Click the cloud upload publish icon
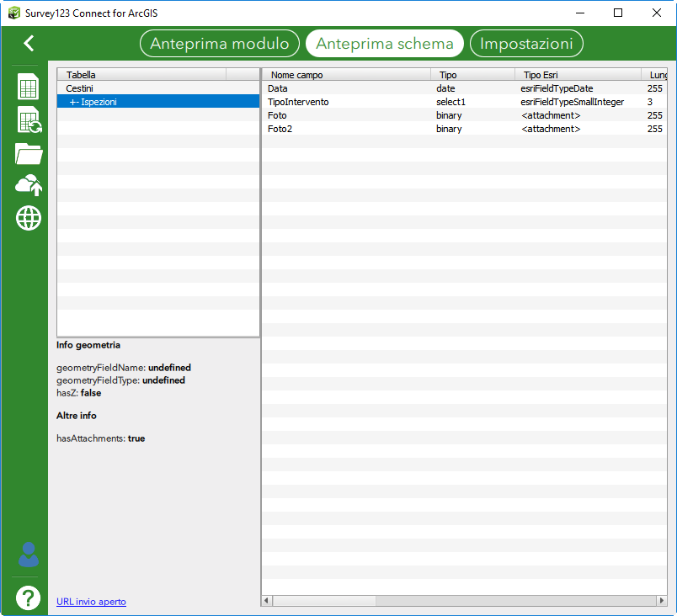 pyautogui.click(x=29, y=185)
